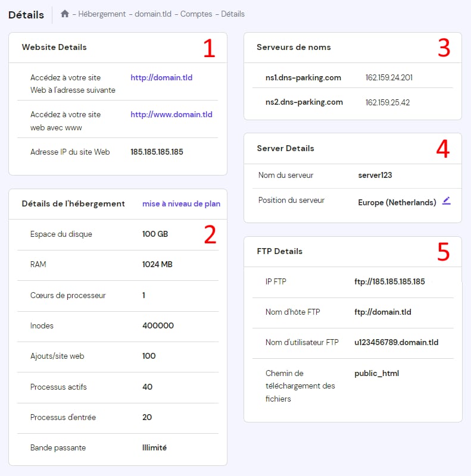Select FTP hostname ftp://domain.tld

click(x=382, y=312)
